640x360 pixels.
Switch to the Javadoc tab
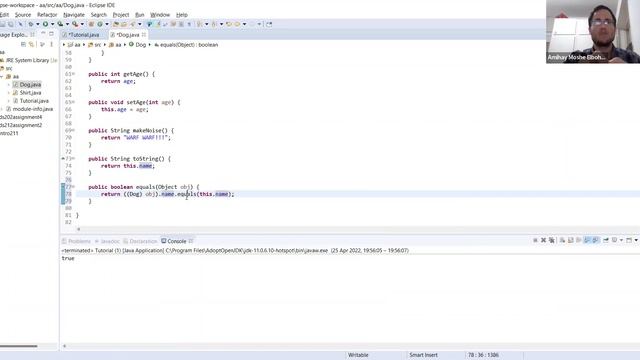(107, 241)
